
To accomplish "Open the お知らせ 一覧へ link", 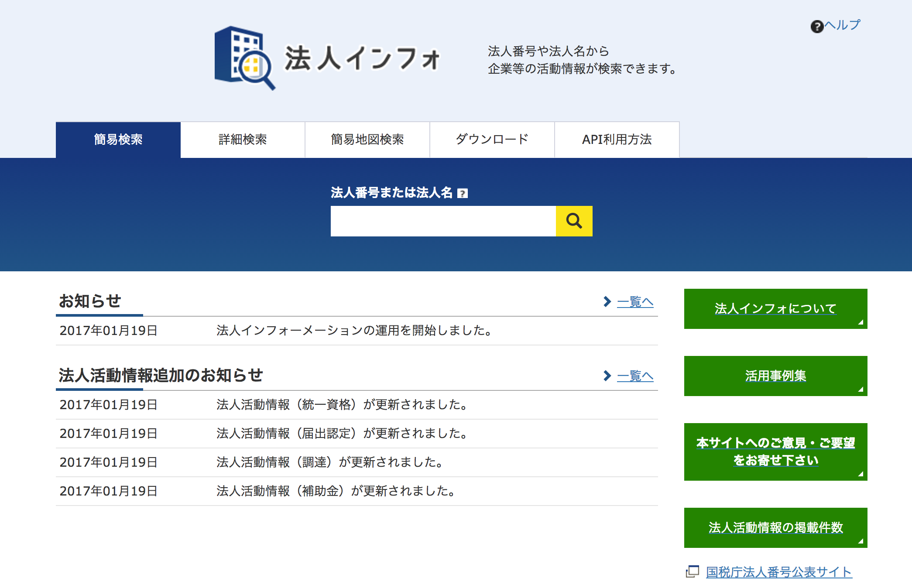I will tap(635, 302).
